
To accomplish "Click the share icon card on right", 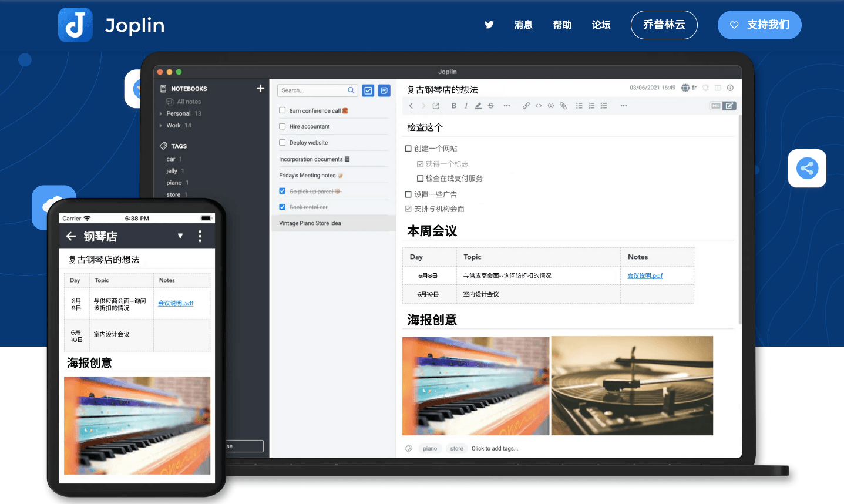I will click(x=807, y=169).
